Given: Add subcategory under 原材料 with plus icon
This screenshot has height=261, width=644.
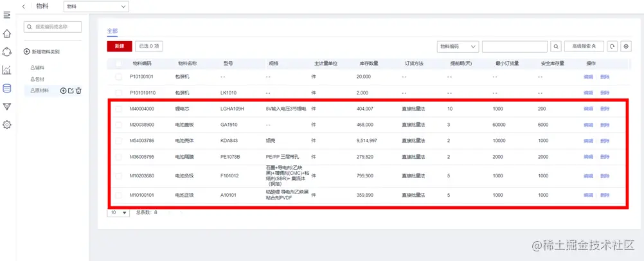Looking at the screenshot, I should click(x=63, y=91).
